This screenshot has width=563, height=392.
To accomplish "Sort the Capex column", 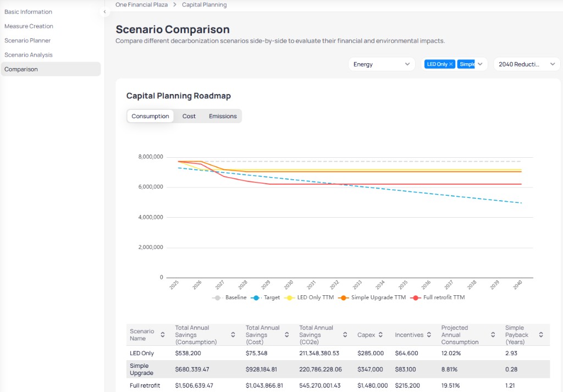I will pyautogui.click(x=380, y=335).
